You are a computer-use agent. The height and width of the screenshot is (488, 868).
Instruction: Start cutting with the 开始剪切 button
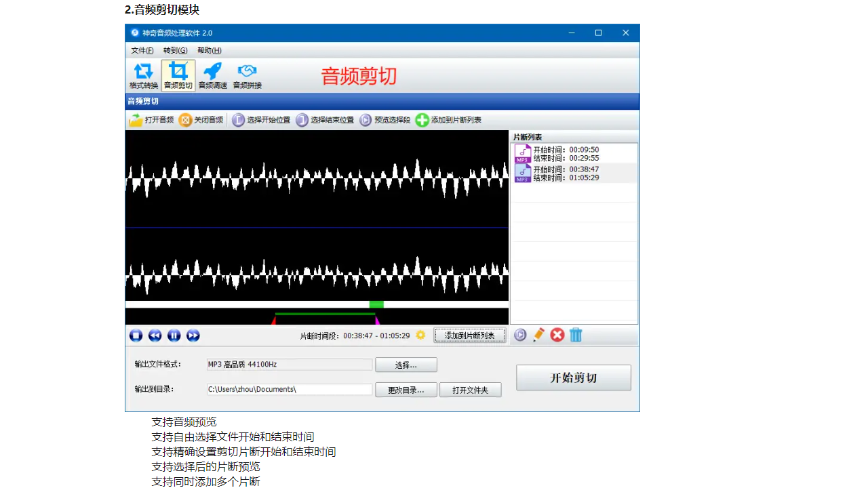(573, 378)
